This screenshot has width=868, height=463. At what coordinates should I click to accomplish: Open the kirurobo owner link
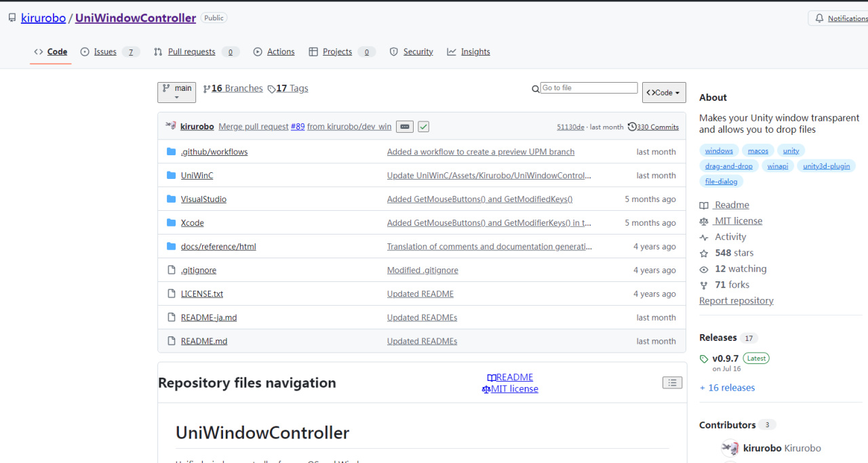(43, 18)
